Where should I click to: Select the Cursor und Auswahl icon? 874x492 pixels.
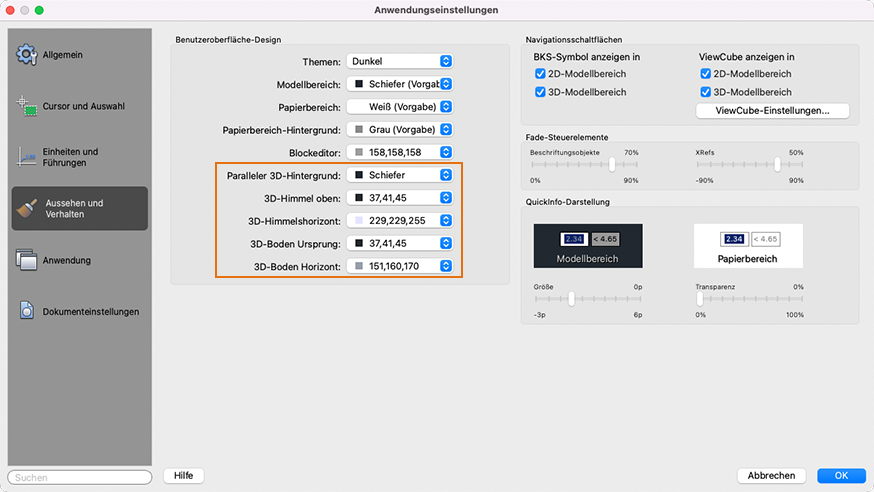click(x=27, y=105)
